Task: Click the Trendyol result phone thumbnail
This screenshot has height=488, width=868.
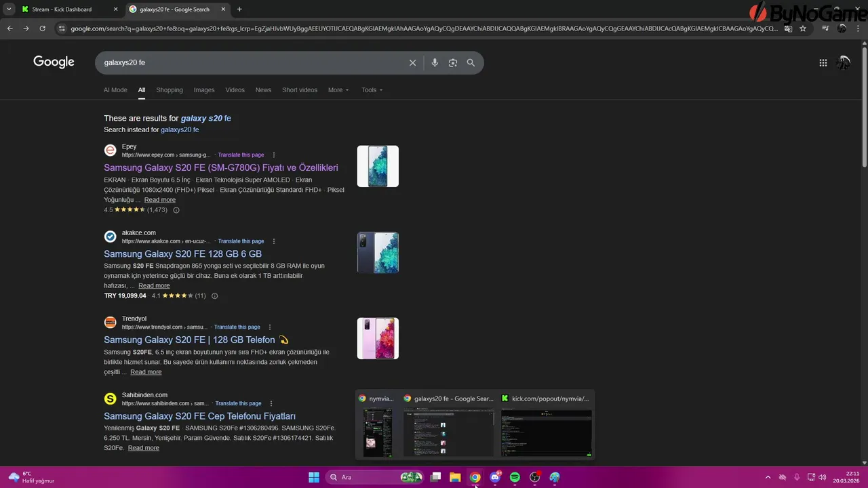Action: coord(378,338)
